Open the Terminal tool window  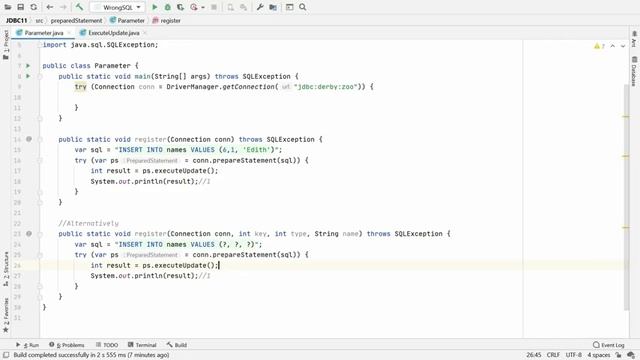pyautogui.click(x=142, y=345)
